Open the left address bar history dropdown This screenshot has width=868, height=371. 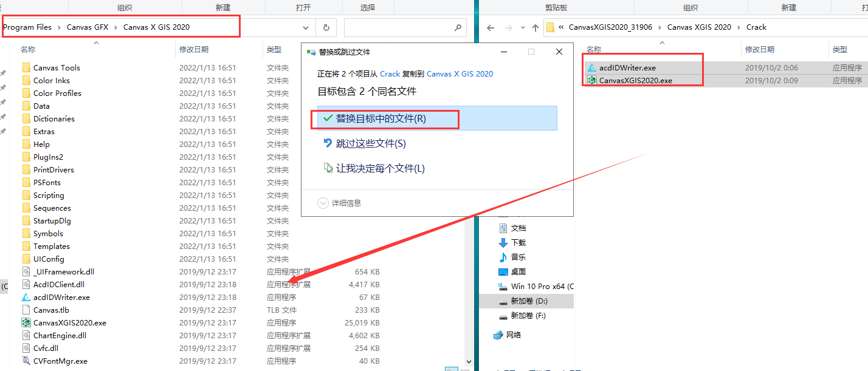(x=306, y=27)
